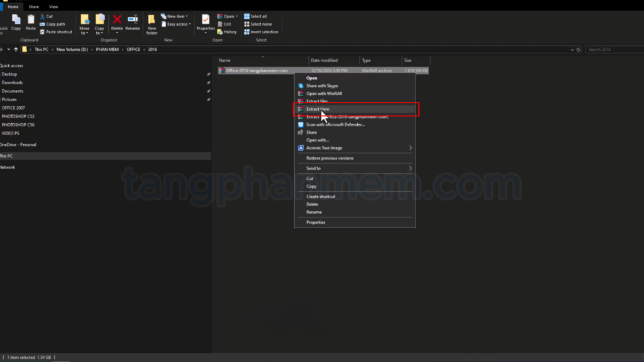Expand the Send to submenu
Image resolution: width=644 pixels, height=362 pixels.
pyautogui.click(x=355, y=168)
